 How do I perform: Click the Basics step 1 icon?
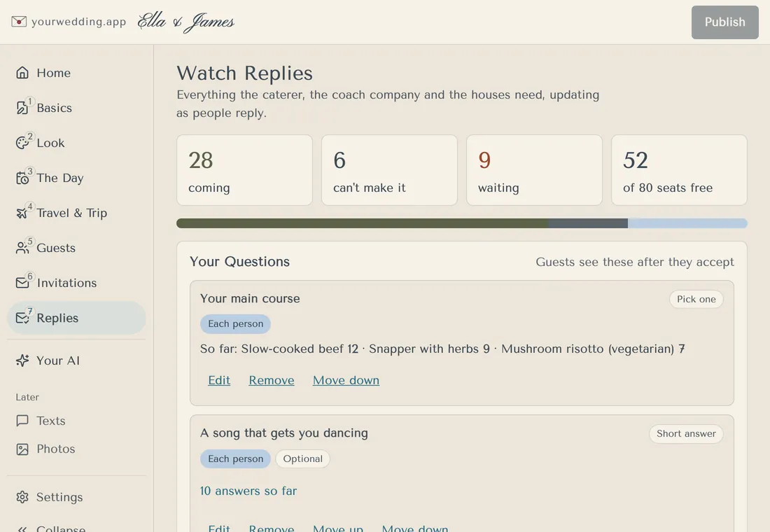pos(22,108)
